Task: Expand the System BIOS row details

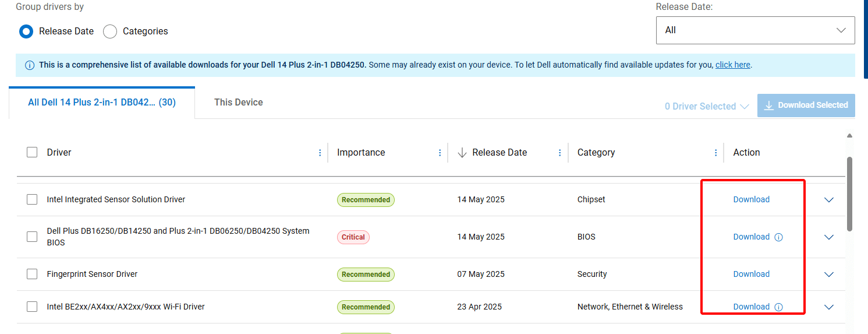Action: point(829,237)
